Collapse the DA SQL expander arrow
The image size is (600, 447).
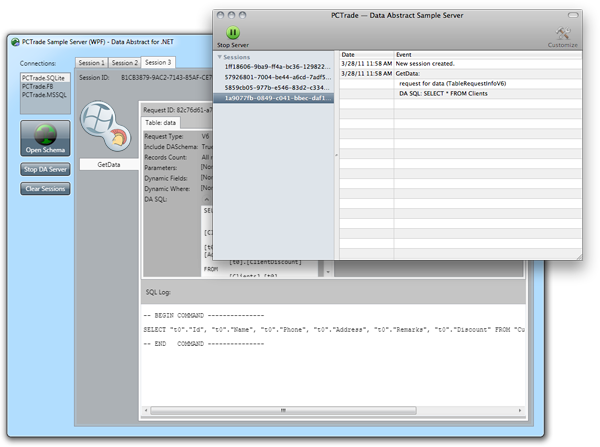(x=207, y=199)
